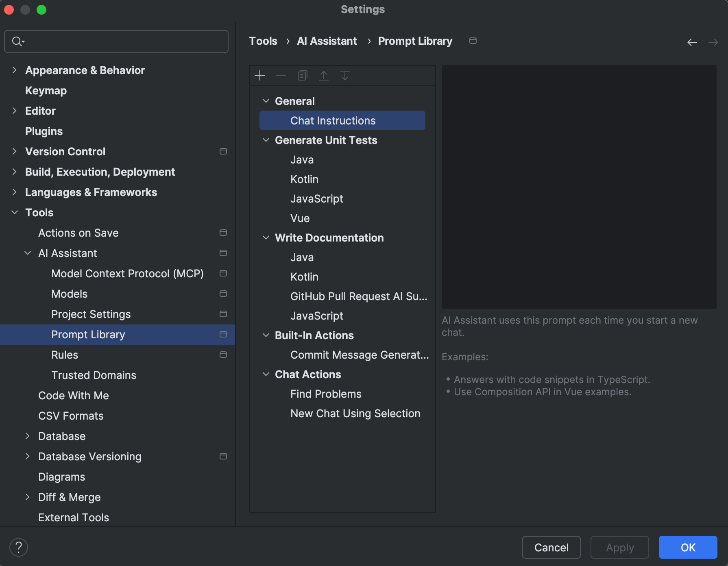Collapse the Write Documentation group
Viewport: 728px width, 566px height.
coord(266,238)
